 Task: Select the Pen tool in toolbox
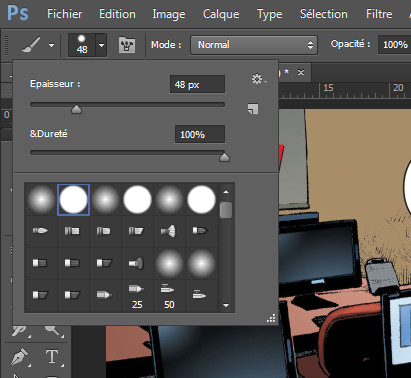tap(20, 357)
